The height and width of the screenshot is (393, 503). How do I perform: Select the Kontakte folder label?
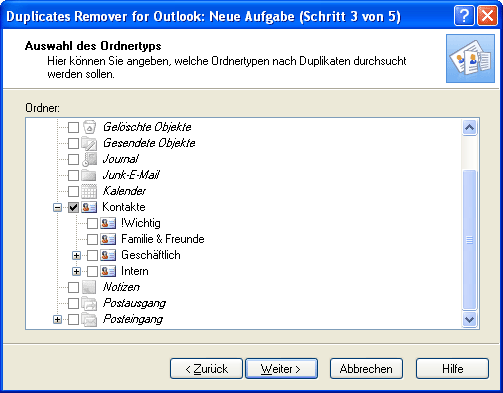tap(124, 207)
